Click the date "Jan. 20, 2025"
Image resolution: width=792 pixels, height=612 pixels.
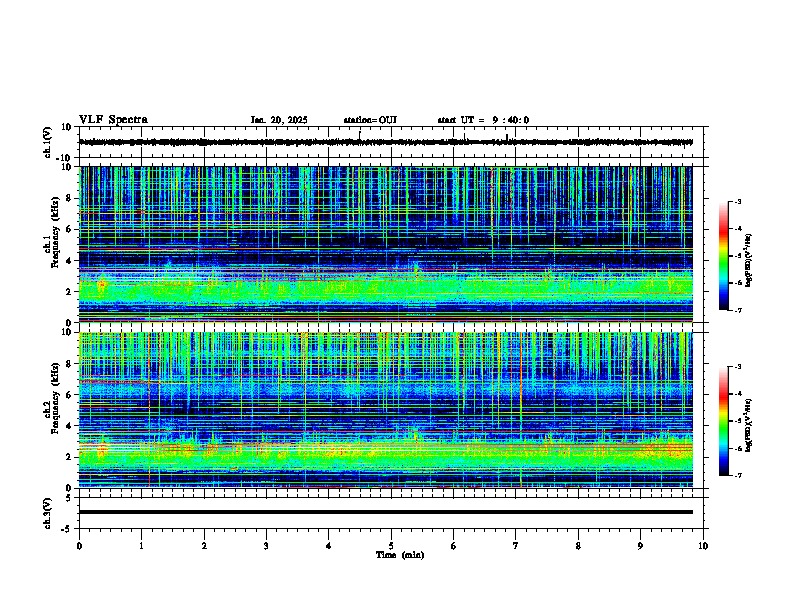click(x=279, y=120)
